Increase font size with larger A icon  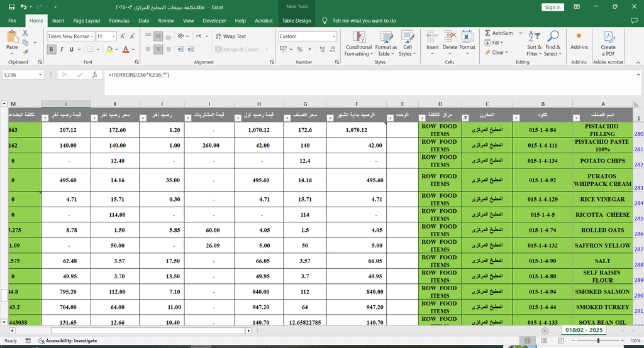(123, 36)
